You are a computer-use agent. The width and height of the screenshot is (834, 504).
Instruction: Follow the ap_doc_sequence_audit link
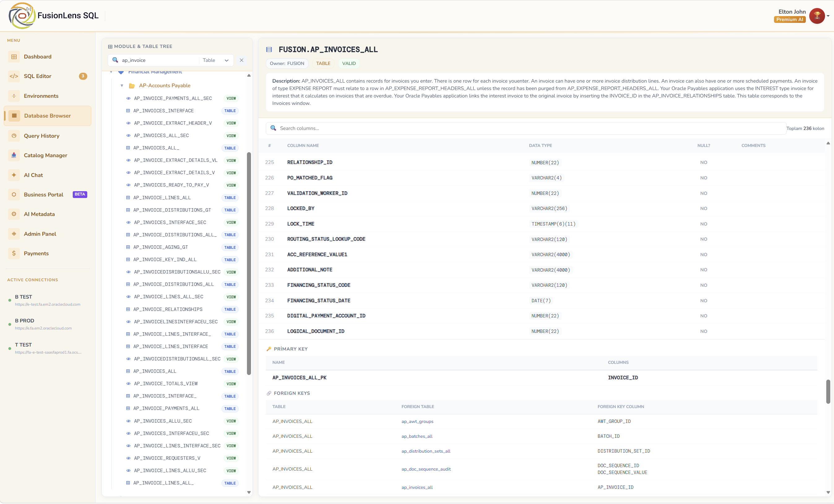pos(426,469)
